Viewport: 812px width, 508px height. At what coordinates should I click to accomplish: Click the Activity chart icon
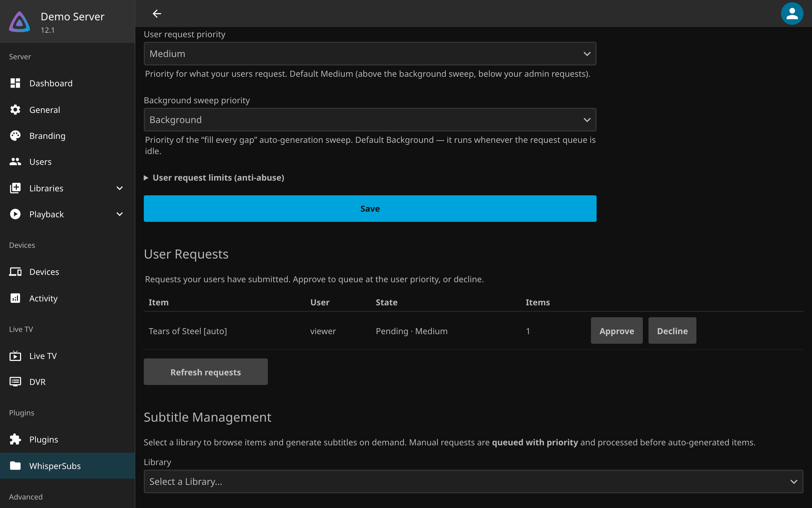coord(15,298)
